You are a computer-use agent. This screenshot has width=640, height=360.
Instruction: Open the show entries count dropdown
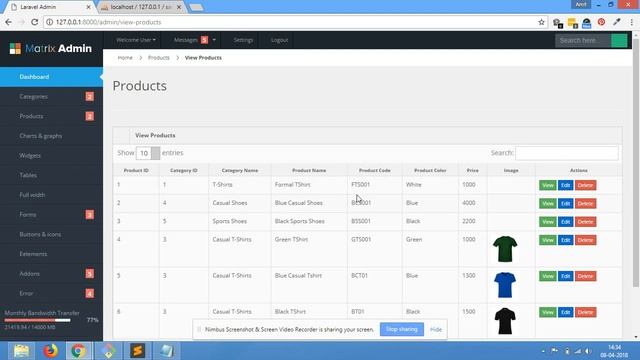pos(148,153)
